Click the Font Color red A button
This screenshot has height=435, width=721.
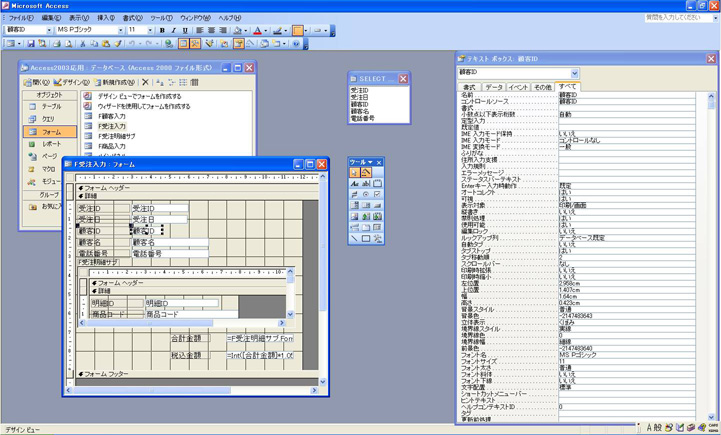click(x=257, y=30)
